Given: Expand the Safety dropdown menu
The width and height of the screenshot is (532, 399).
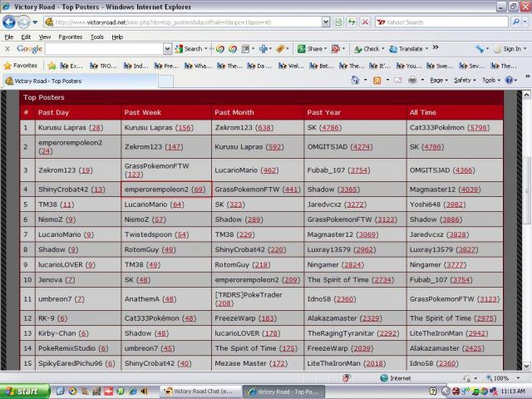Looking at the screenshot, I should [464, 80].
